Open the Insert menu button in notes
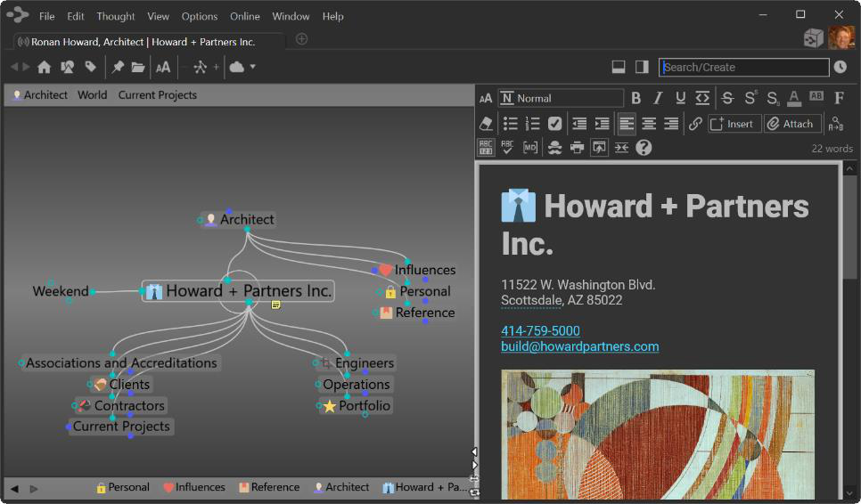The height and width of the screenshot is (504, 861). [x=734, y=124]
